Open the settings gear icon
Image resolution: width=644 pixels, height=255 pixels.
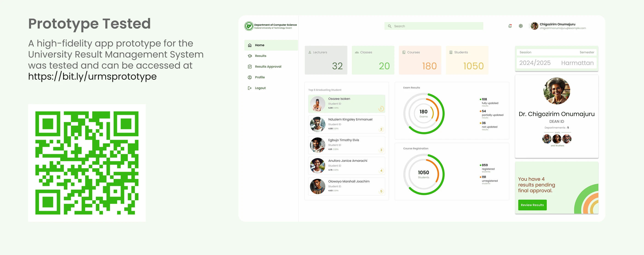point(520,26)
